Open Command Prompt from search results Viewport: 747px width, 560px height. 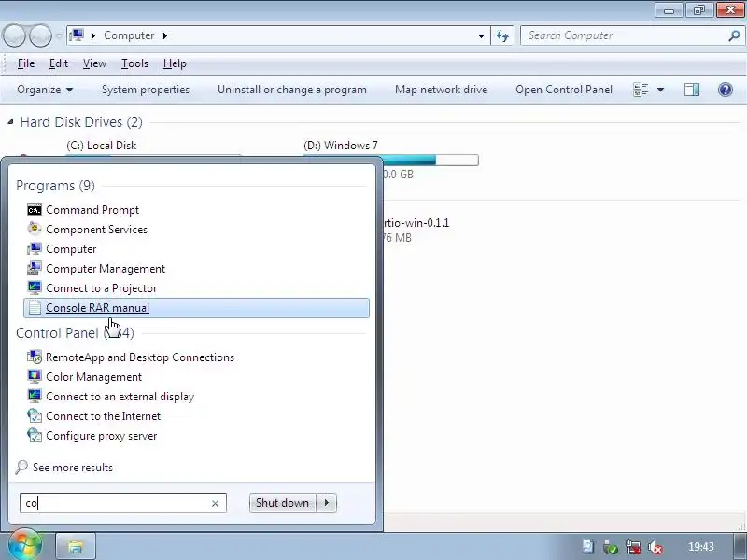click(92, 210)
